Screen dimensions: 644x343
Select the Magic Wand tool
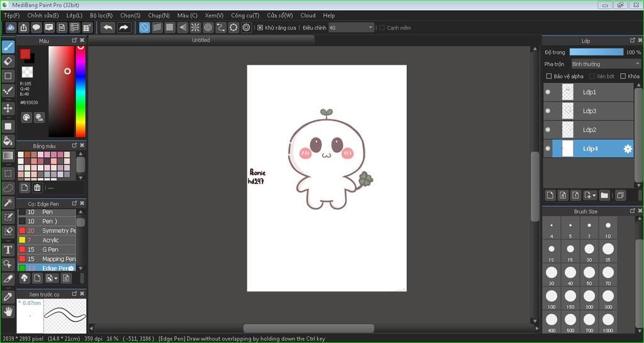point(8,202)
